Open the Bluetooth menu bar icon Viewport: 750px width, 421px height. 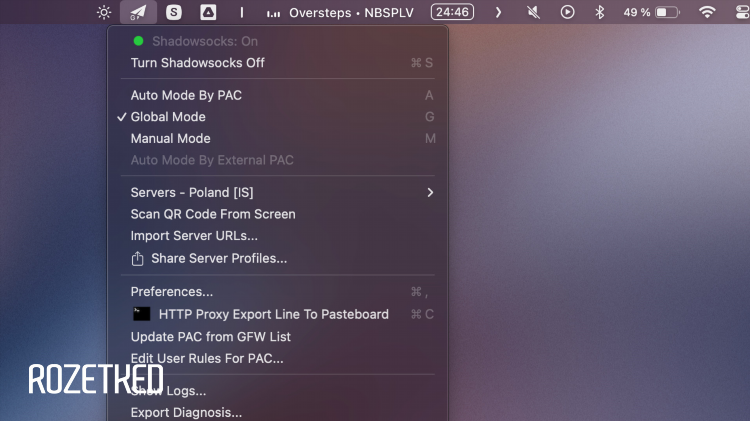599,12
